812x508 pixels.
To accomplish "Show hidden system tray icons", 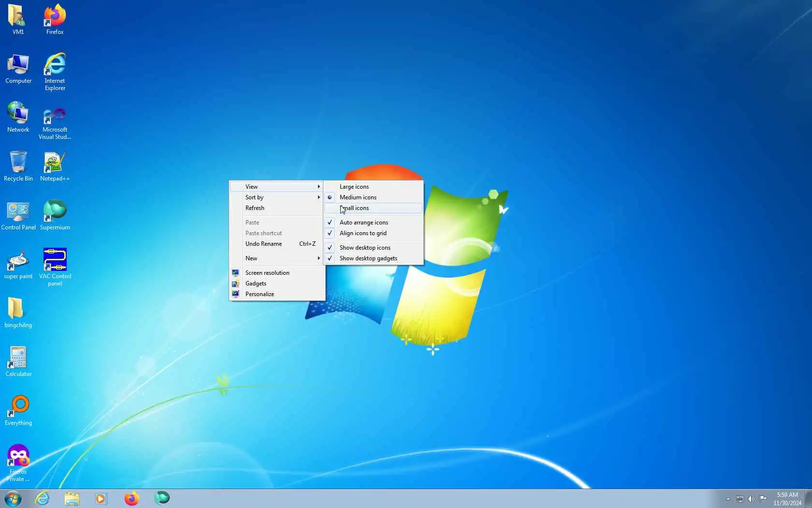I will (728, 499).
